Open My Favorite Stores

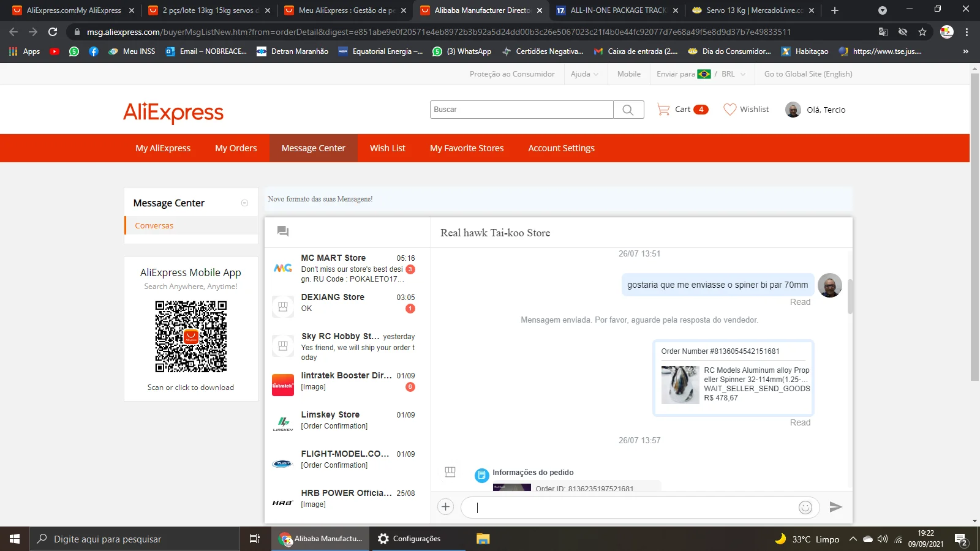click(x=467, y=148)
